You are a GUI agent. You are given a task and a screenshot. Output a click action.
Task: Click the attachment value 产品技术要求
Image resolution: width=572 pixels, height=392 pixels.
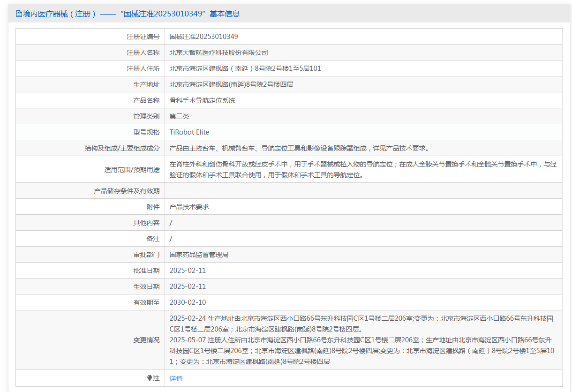click(189, 207)
